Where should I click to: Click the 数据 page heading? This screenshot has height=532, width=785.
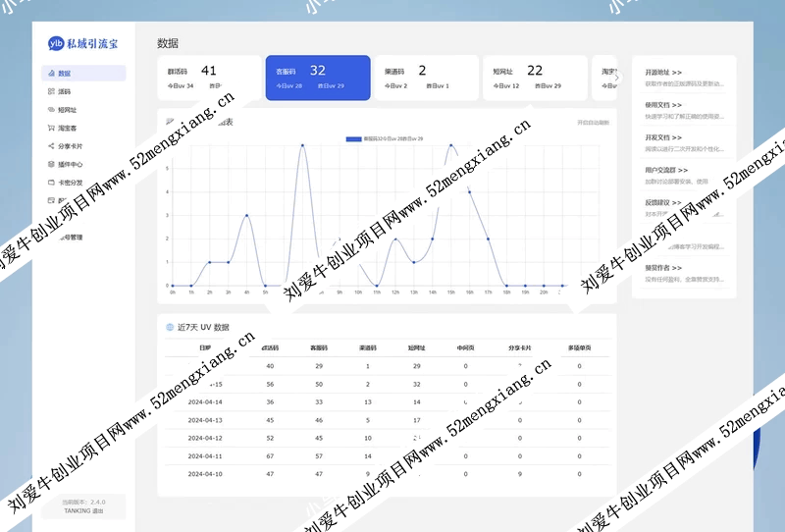168,43
